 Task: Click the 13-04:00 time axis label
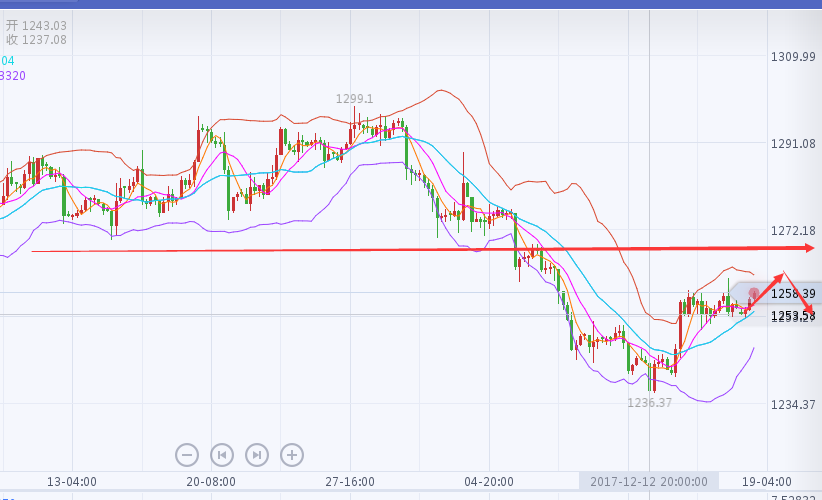tap(72, 481)
